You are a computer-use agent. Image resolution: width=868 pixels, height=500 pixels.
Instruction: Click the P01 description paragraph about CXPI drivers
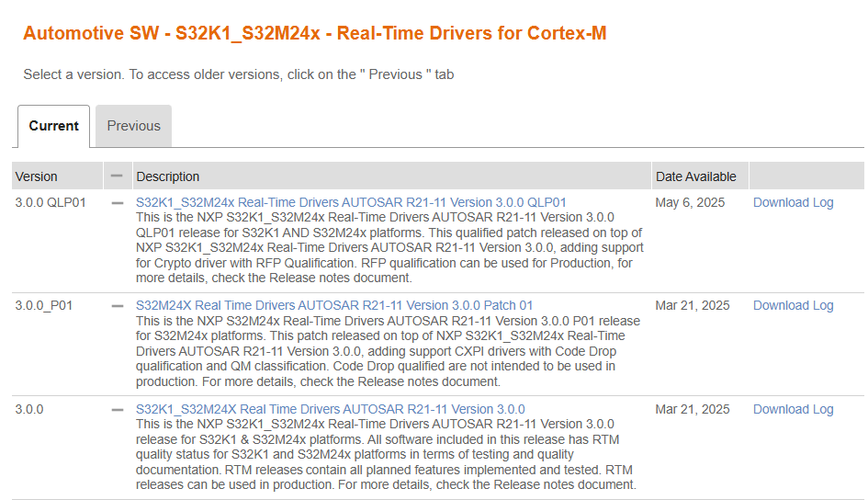tap(388, 351)
